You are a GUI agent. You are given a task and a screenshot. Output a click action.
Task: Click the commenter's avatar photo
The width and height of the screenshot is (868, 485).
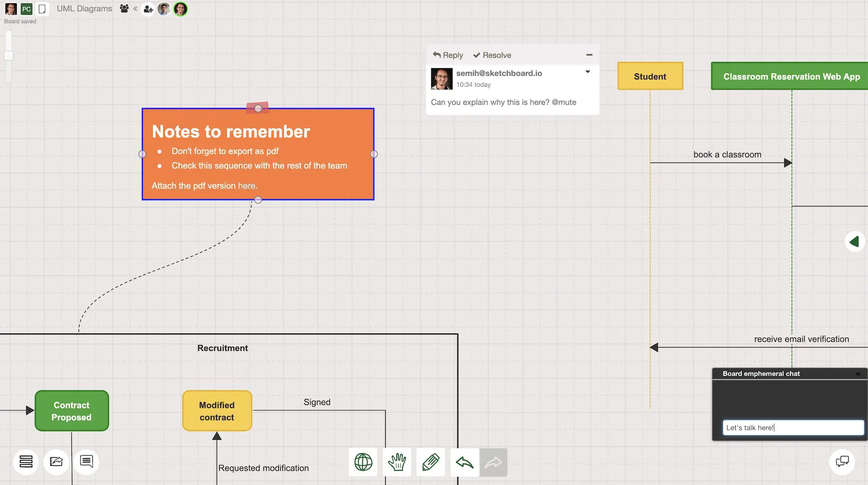tap(442, 79)
